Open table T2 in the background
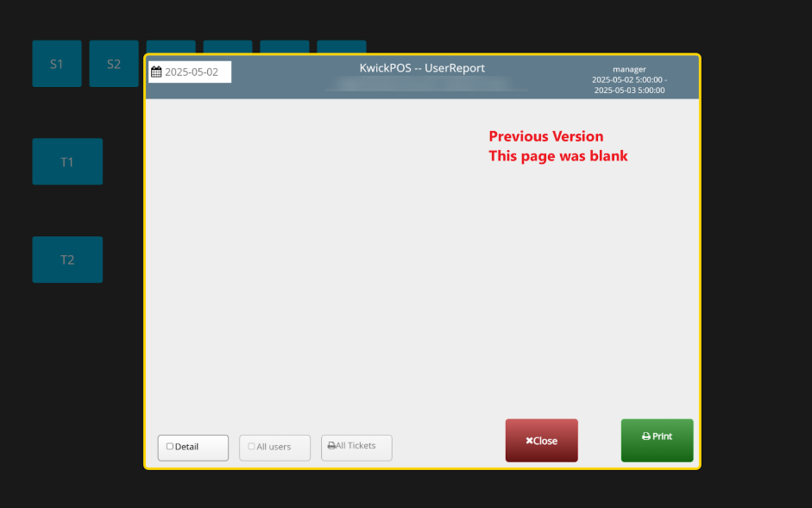Viewport: 812px width, 508px height. point(67,260)
